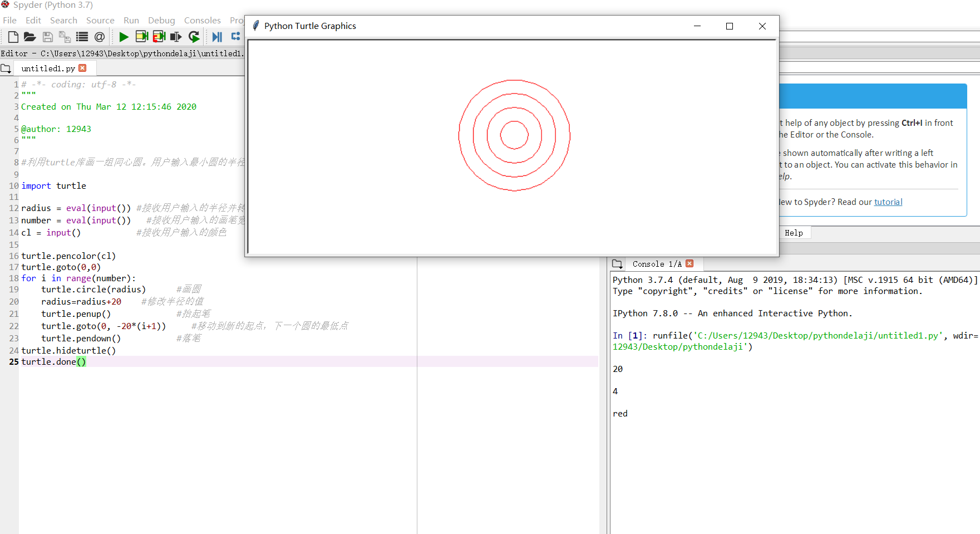Image resolution: width=980 pixels, height=534 pixels.
Task: Close the untitled1.py editor tab
Action: (x=82, y=68)
